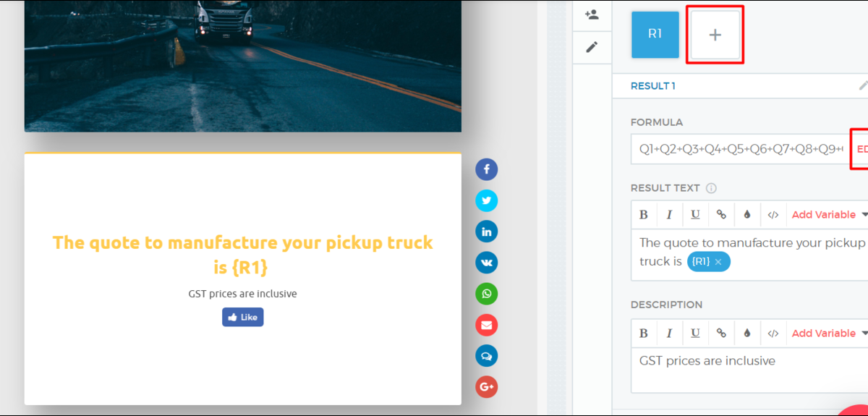This screenshot has width=868, height=416.
Task: Open the add-user icon in sidebar
Action: point(592,14)
